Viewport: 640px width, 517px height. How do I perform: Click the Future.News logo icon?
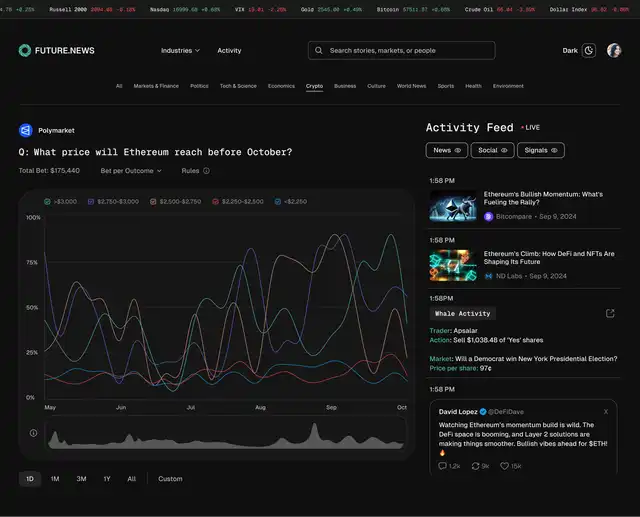25,50
